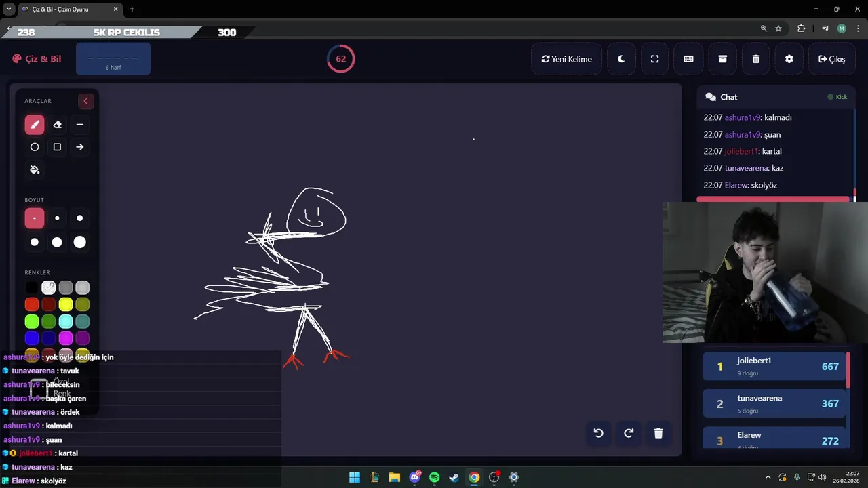Show hidden system tray icons
Viewport: 868px width, 488px height.
(768, 477)
